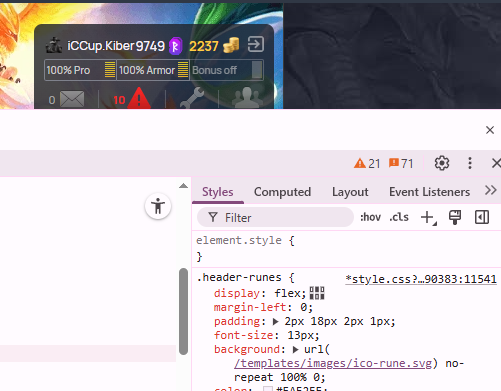Click the element.style selector
501x391 pixels.
239,240
